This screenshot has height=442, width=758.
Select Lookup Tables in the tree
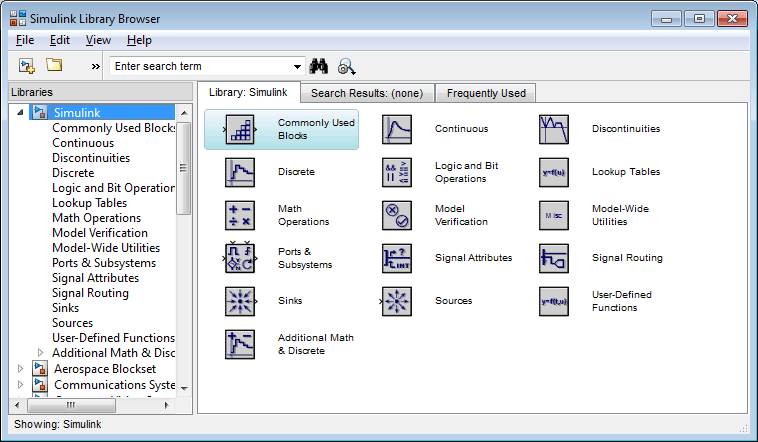point(89,203)
